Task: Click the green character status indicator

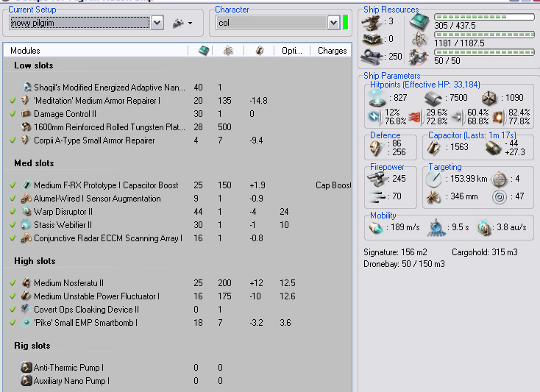Action: tap(346, 23)
